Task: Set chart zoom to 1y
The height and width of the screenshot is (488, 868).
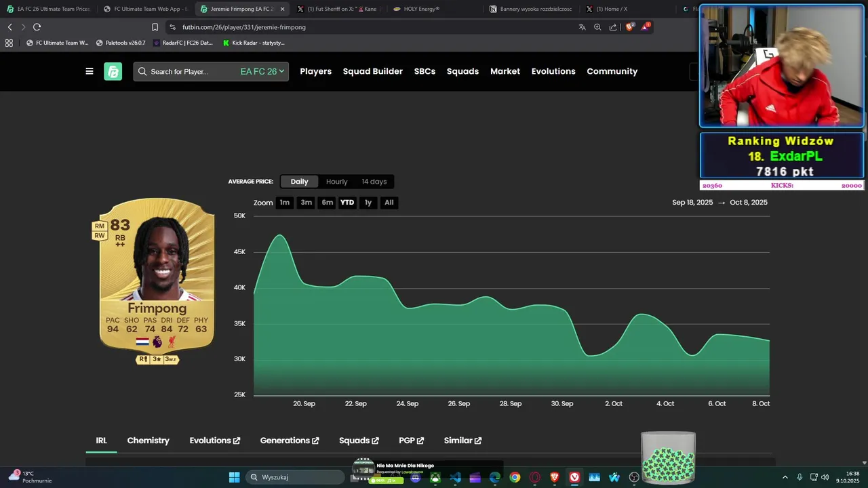Action: click(368, 203)
